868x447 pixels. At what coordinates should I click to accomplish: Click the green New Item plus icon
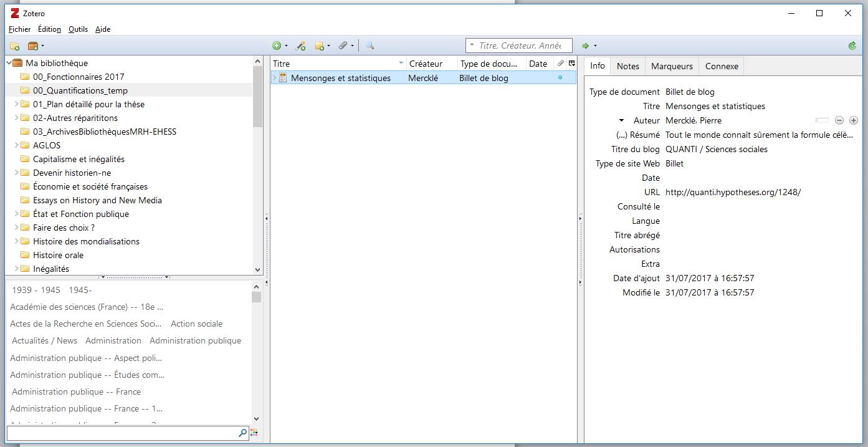point(277,46)
